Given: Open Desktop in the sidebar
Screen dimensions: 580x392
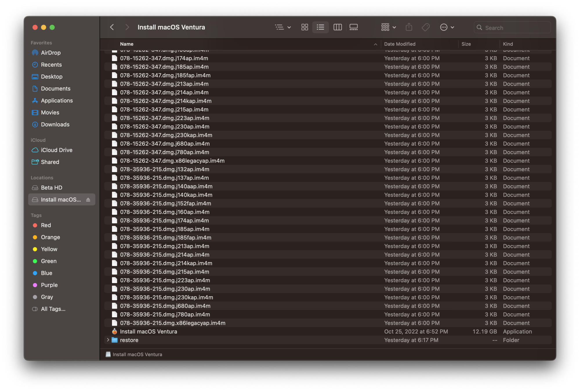Looking at the screenshot, I should pos(61,76).
